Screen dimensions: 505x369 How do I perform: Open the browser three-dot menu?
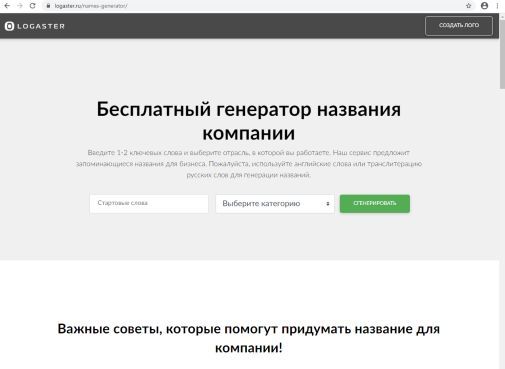tap(497, 6)
